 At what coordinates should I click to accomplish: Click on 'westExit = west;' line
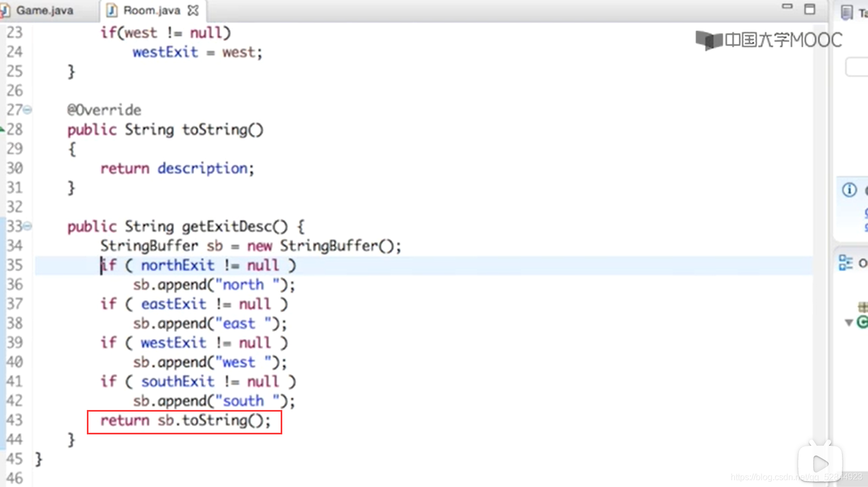click(198, 52)
